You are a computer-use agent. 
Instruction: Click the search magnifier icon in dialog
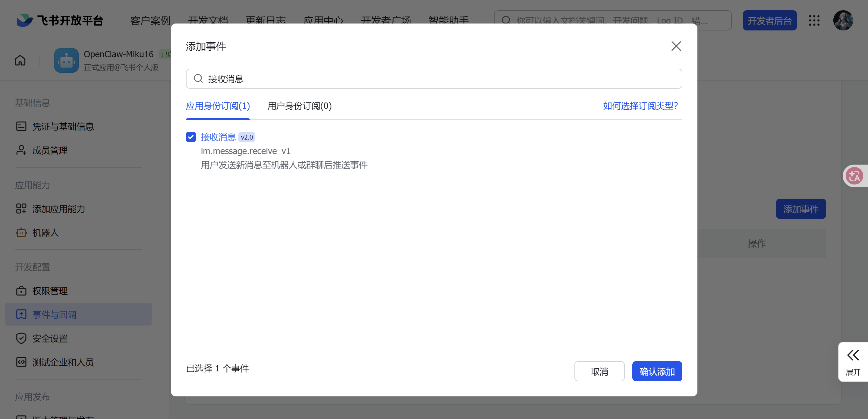198,79
